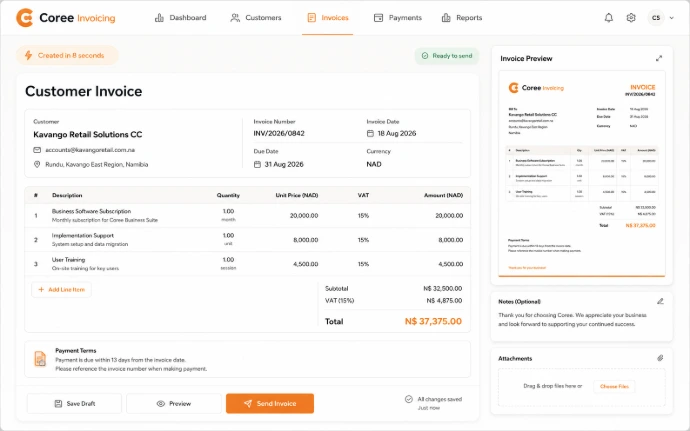Image resolution: width=690 pixels, height=431 pixels.
Task: Click the drag and drop files area
Action: (582, 387)
